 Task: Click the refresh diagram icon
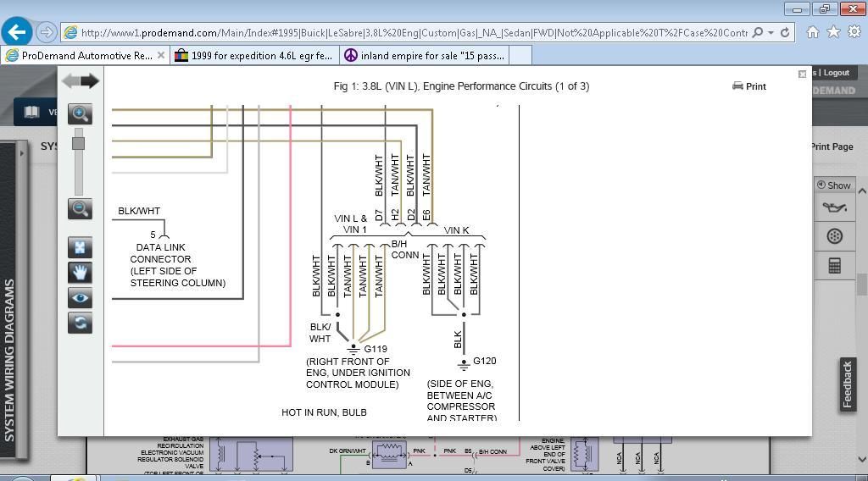click(80, 323)
